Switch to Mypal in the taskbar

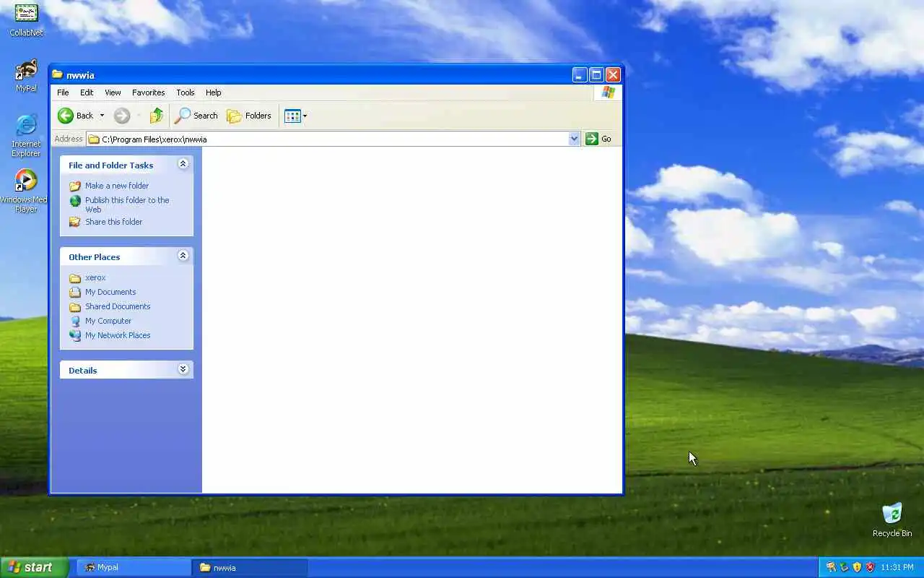(x=134, y=567)
